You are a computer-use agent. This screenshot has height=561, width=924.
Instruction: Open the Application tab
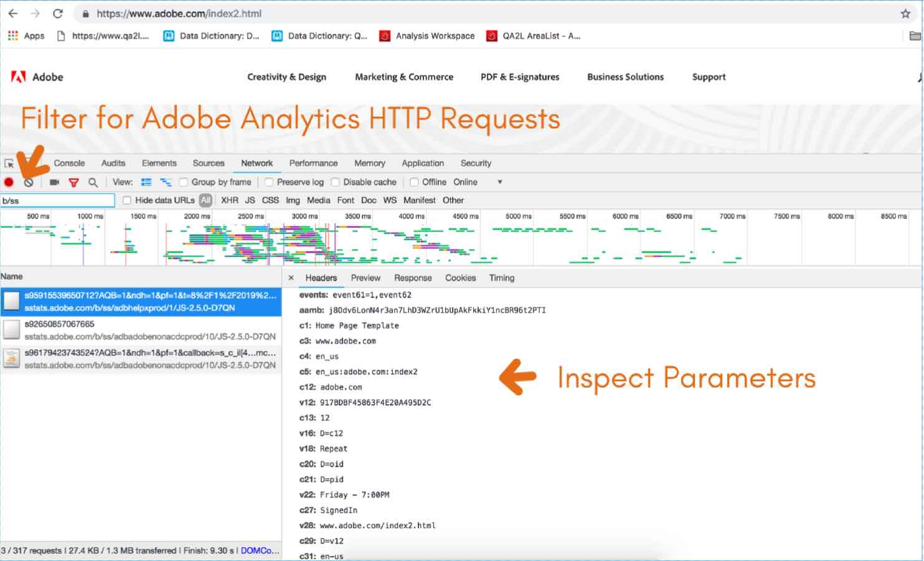(423, 163)
